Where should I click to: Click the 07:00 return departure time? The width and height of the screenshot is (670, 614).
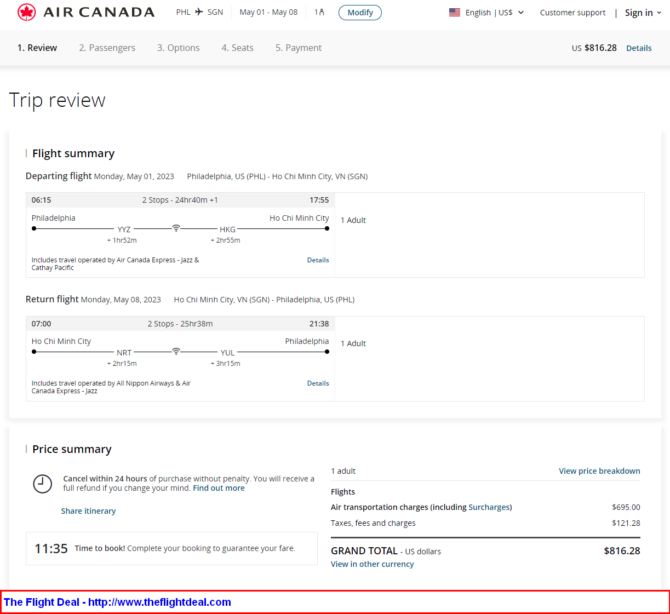point(41,324)
